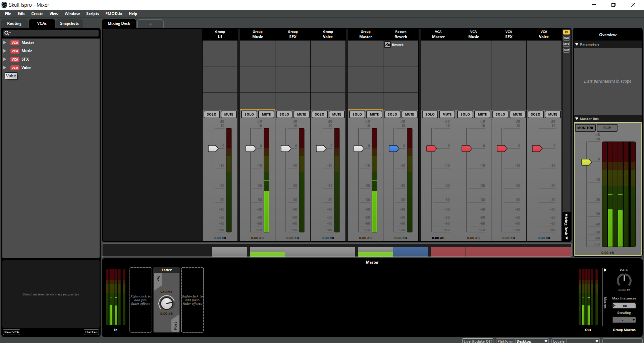Click the FX view toggle icon
The width and height of the screenshot is (644, 343).
[x=567, y=32]
